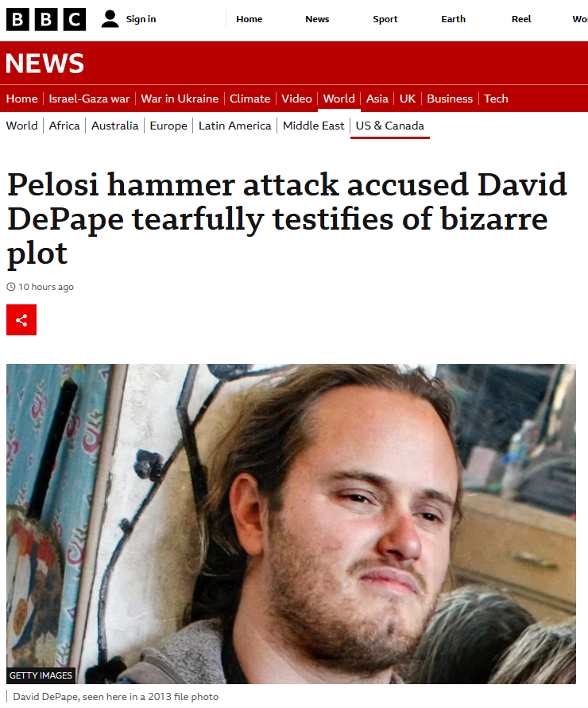Click the BBC logo

coord(45,19)
